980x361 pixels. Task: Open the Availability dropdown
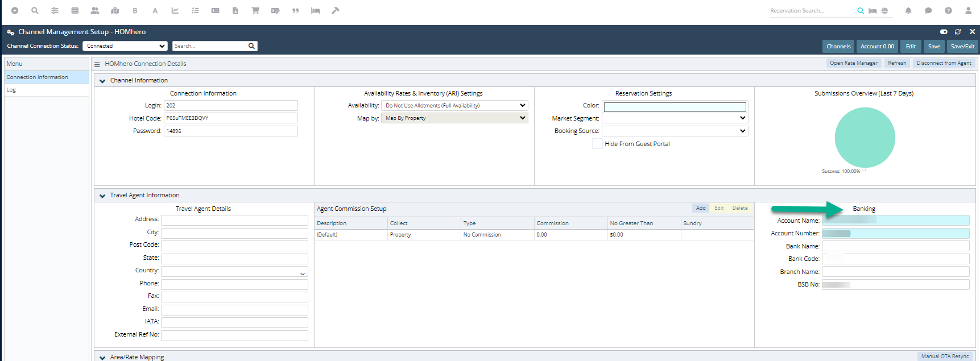[x=454, y=106]
